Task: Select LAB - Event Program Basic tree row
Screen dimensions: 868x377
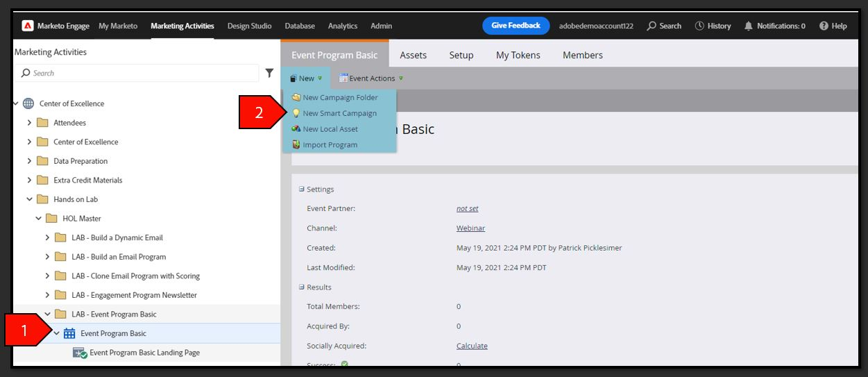Action: [x=146, y=314]
